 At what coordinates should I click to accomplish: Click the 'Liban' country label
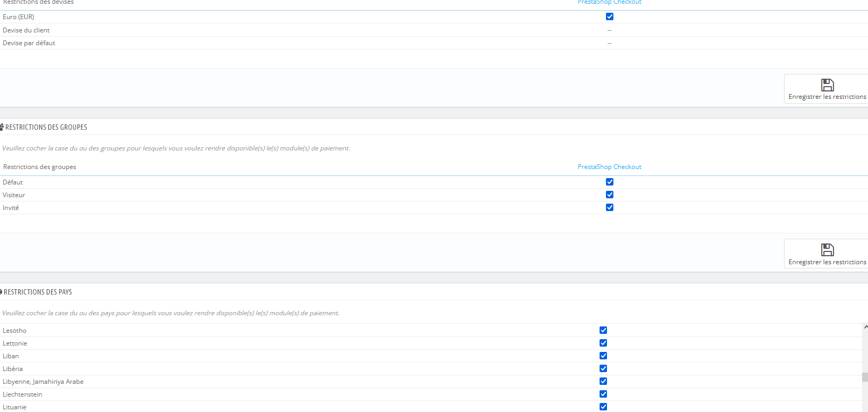11,356
